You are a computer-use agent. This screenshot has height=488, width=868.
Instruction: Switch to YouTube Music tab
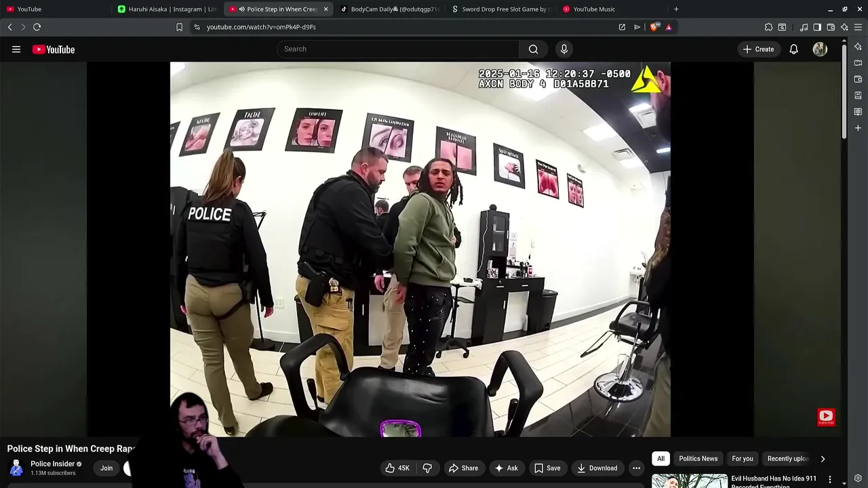coord(612,9)
